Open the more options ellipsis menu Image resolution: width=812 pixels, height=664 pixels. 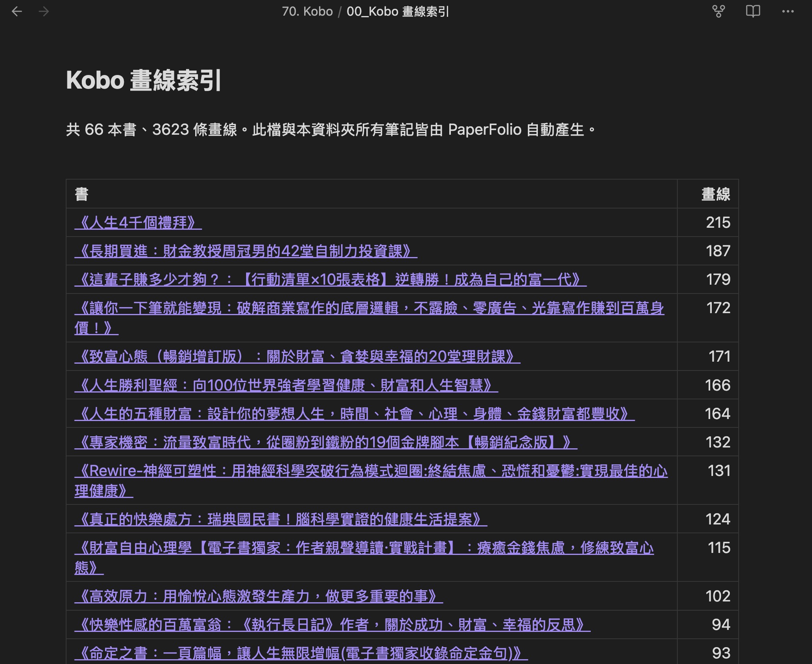pos(788,12)
